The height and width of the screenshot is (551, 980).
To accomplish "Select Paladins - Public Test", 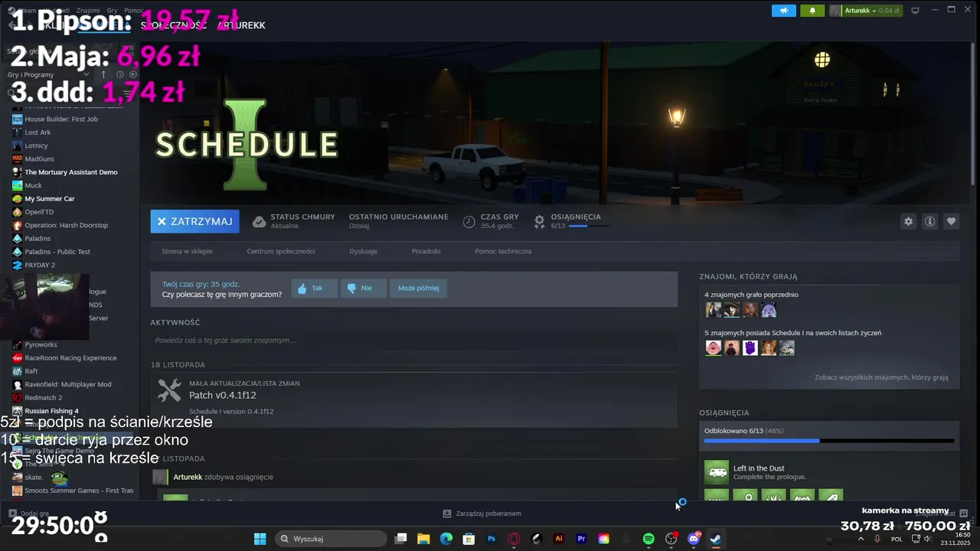I will click(x=57, y=252).
